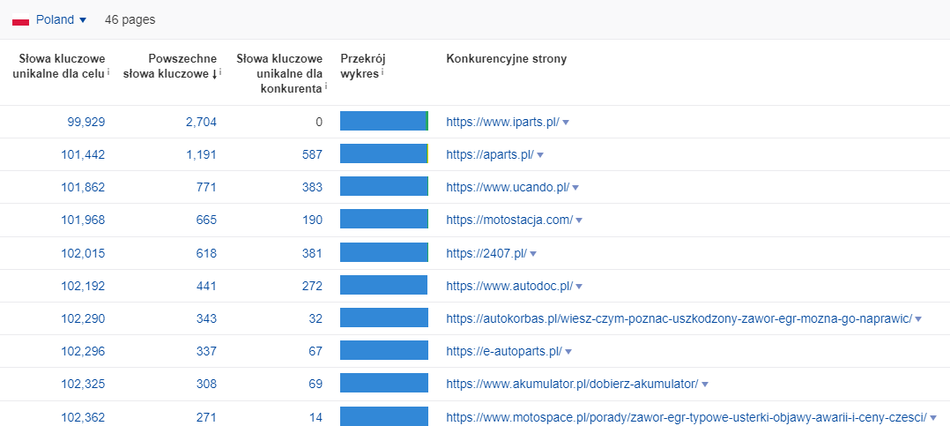The image size is (950, 426).
Task: Expand the caret beside ucando.pl URL
Action: [576, 188]
